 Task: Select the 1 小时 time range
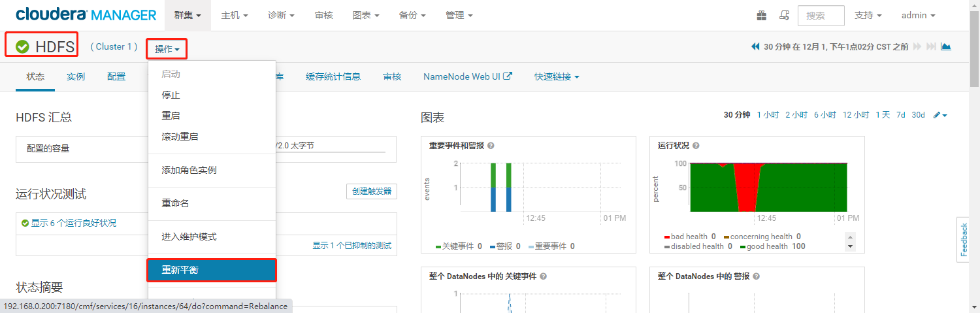pos(768,115)
